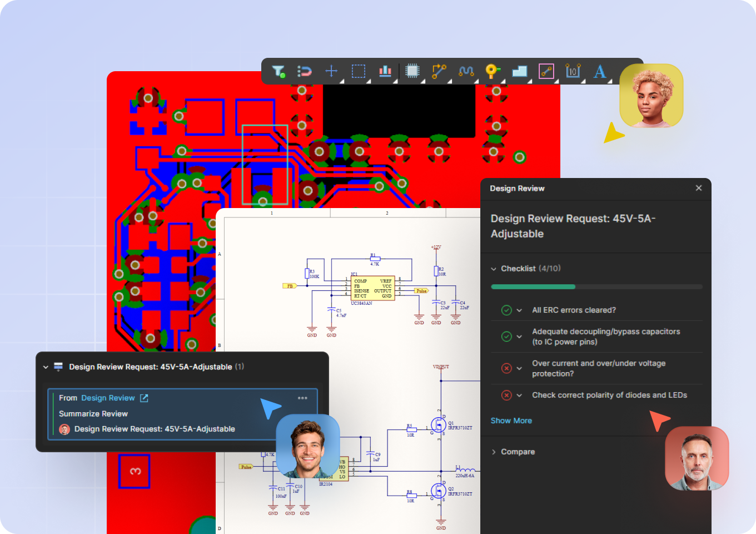Choose the dashed rectangle selection tool
This screenshot has height=534, width=756.
[x=359, y=71]
